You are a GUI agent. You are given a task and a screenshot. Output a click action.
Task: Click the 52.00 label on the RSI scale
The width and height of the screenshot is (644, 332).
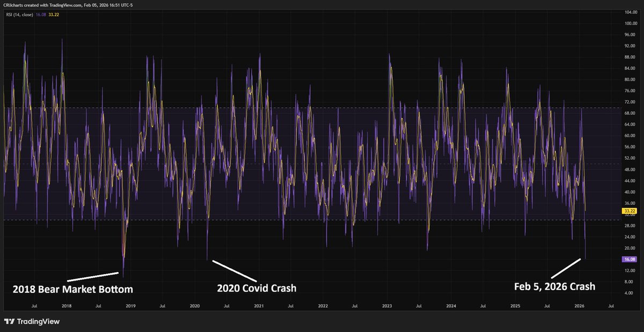pyautogui.click(x=631, y=158)
